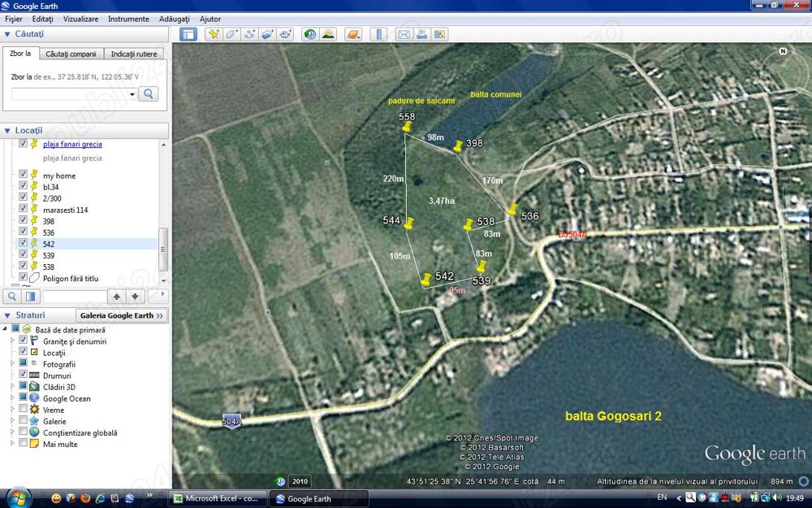The height and width of the screenshot is (508, 812).
Task: Start the Zbor la search with magnifier button
Action: [x=148, y=93]
